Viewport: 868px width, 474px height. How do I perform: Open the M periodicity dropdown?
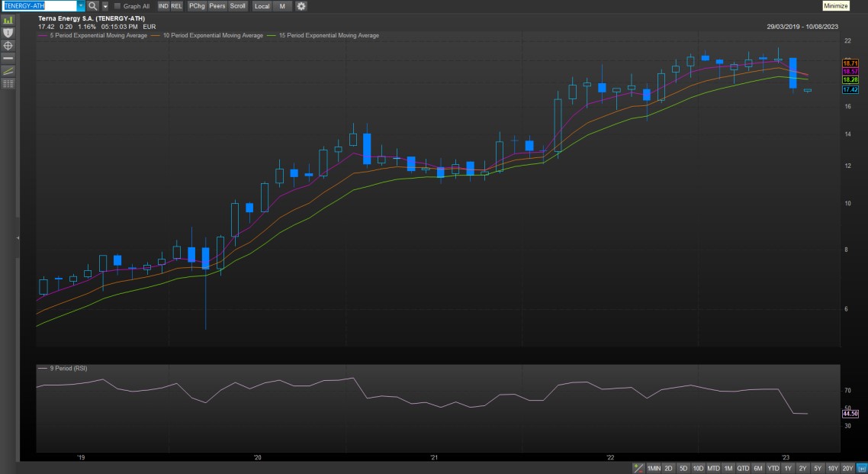[282, 6]
